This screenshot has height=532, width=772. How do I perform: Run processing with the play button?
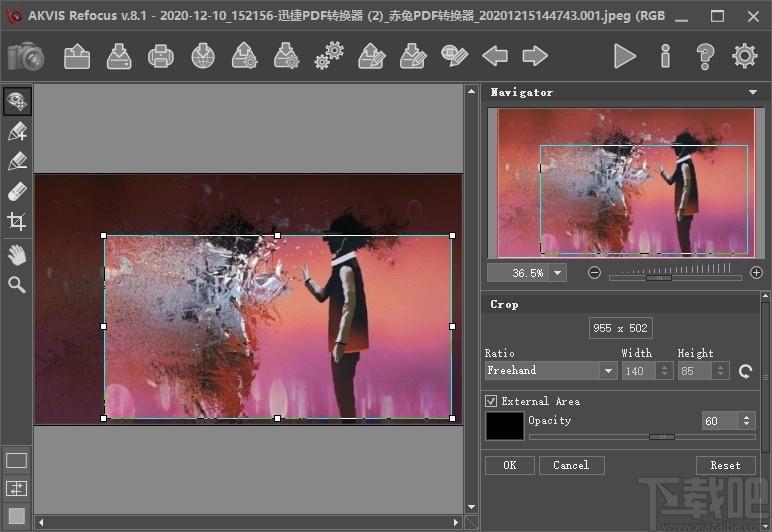click(x=625, y=56)
